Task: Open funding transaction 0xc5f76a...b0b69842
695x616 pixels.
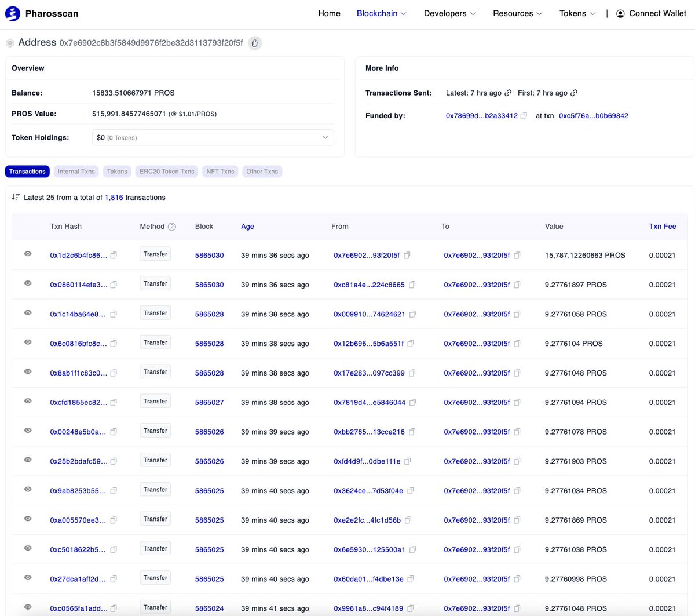Action: pyautogui.click(x=594, y=116)
